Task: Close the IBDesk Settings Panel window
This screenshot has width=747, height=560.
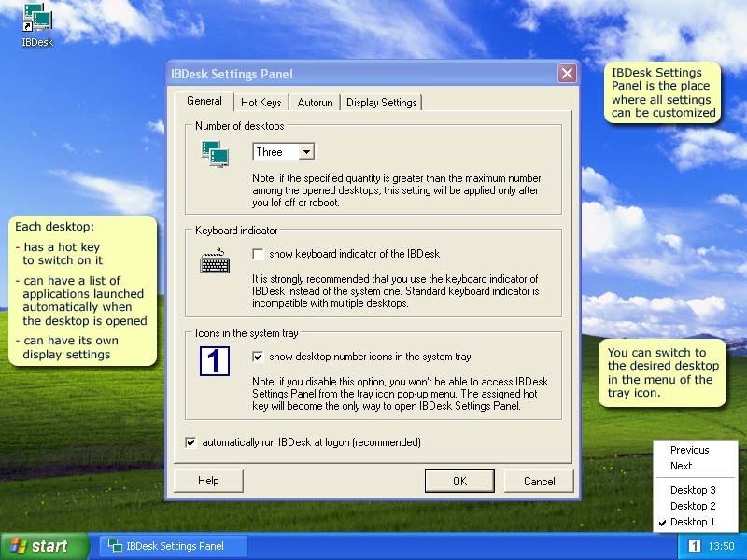Action: (567, 74)
